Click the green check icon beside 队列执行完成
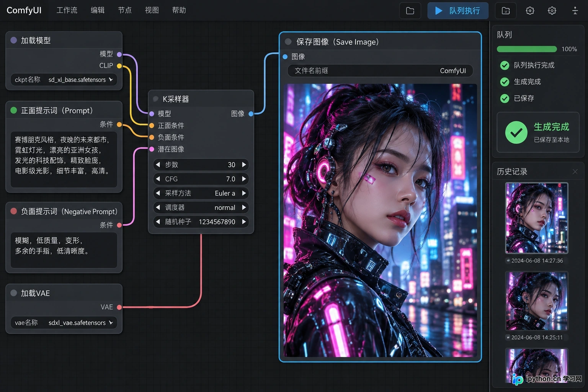Screen dimensions: 588x392 505,65
